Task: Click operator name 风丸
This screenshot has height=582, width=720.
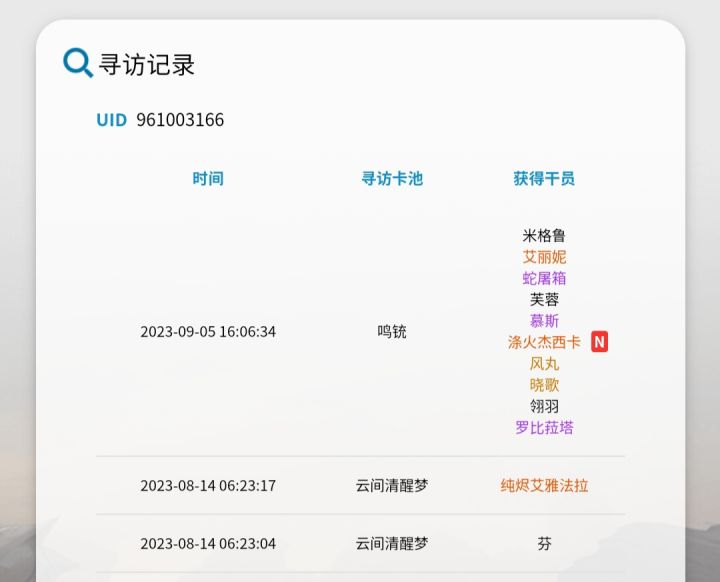Action: pyautogui.click(x=544, y=364)
